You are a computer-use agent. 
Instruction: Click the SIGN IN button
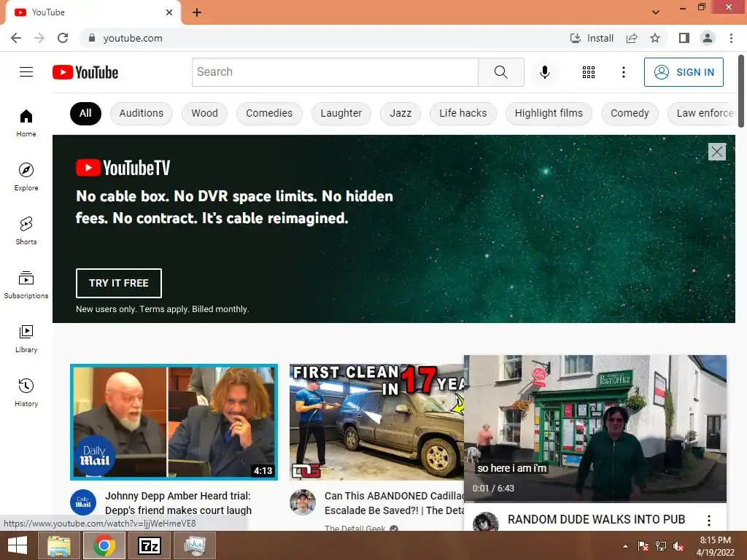[684, 72]
